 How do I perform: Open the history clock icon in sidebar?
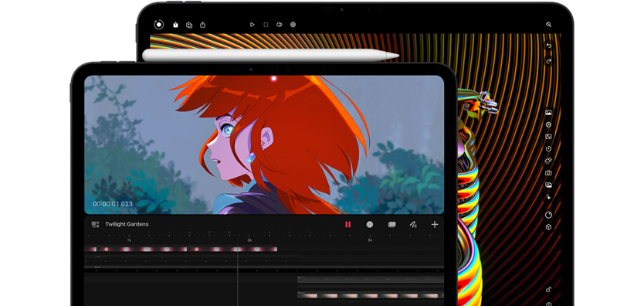(548, 148)
